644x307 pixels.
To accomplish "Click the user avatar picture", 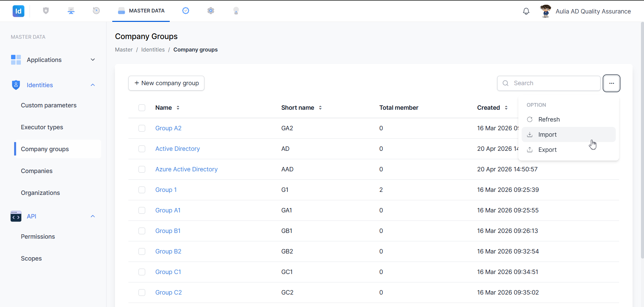I will [546, 11].
